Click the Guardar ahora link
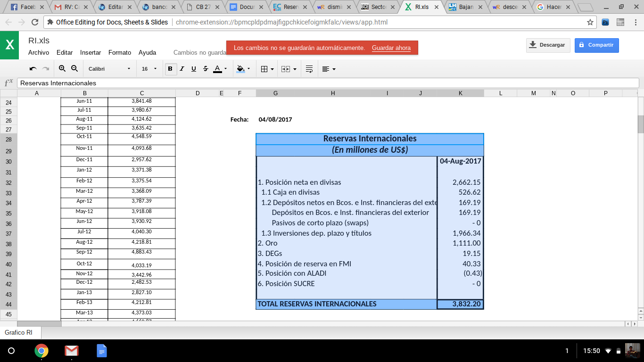The height and width of the screenshot is (362, 644). coord(391,48)
